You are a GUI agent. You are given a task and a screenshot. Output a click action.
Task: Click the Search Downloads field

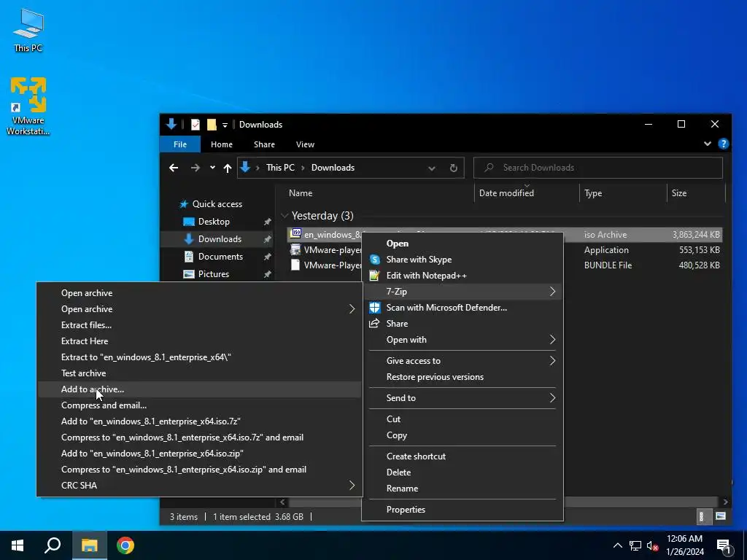(x=598, y=168)
